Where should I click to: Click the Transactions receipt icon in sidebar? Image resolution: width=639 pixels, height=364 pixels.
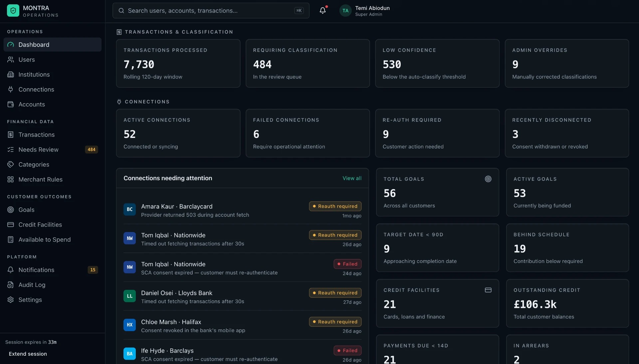[x=11, y=135]
